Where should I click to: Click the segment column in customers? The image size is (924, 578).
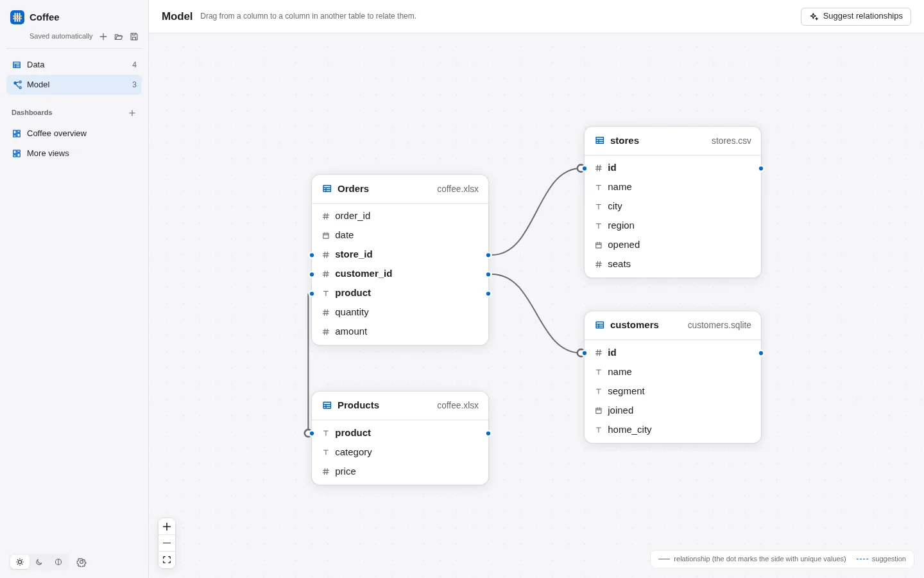point(672,392)
